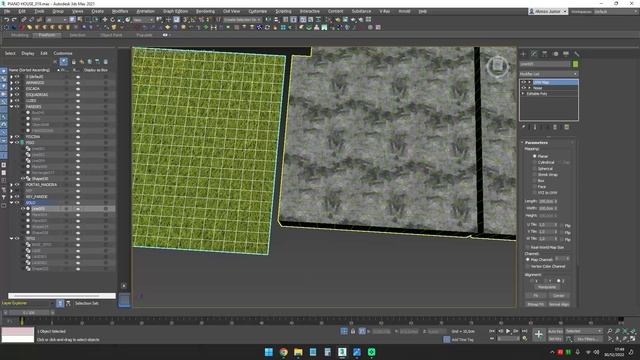Image resolution: width=640 pixels, height=360 pixels.
Task: Open the Rendering menu
Action: click(205, 11)
